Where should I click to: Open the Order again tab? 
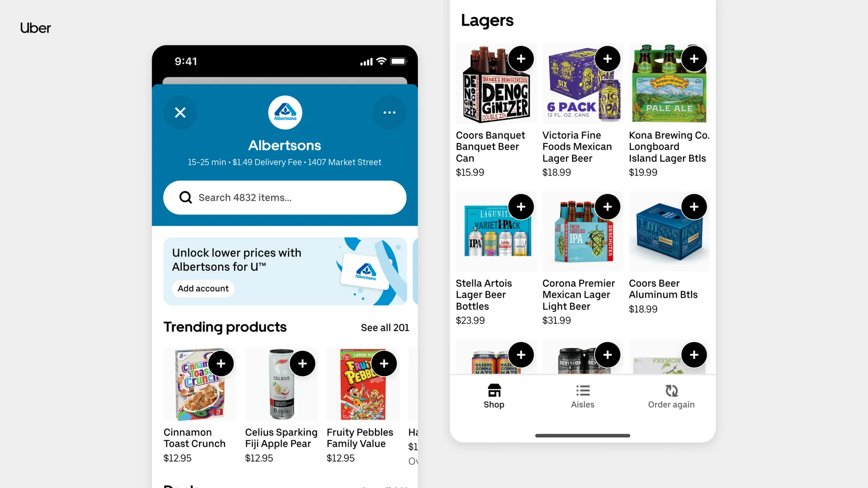coord(671,396)
